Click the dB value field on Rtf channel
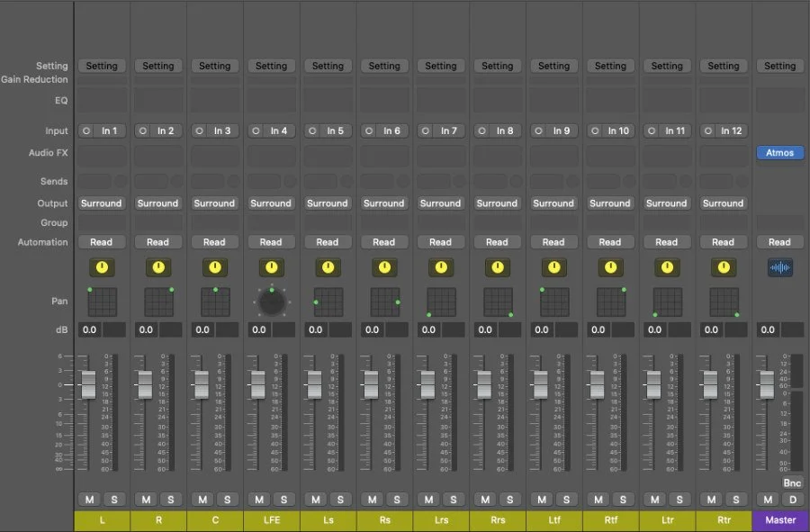Viewport: 810px width, 532px height. click(598, 330)
